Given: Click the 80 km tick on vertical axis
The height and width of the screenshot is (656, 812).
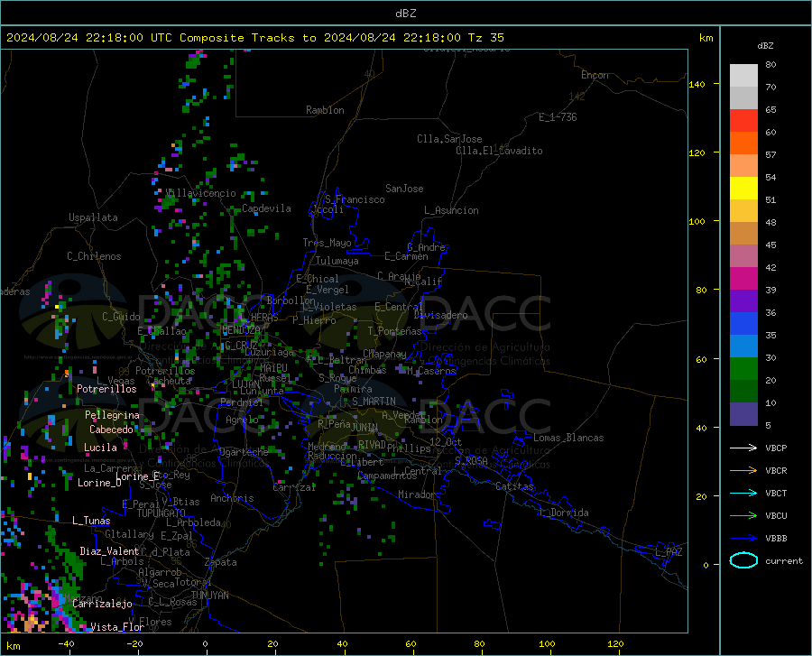Looking at the screenshot, I should point(701,290).
